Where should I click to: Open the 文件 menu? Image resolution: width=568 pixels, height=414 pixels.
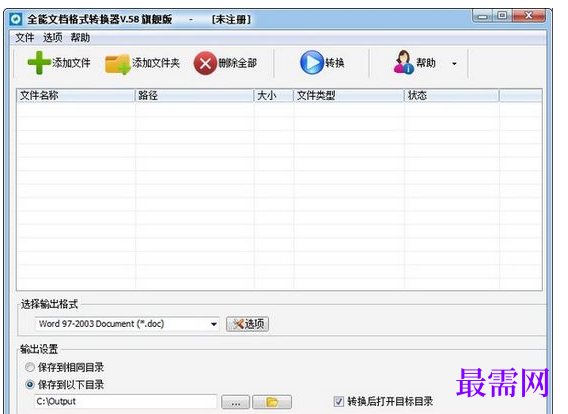click(x=24, y=37)
